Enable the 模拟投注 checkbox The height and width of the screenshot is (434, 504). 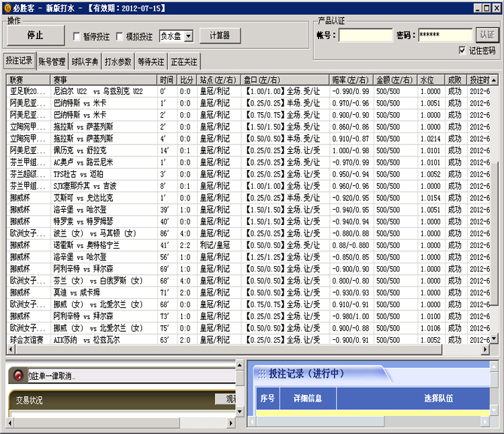[120, 36]
